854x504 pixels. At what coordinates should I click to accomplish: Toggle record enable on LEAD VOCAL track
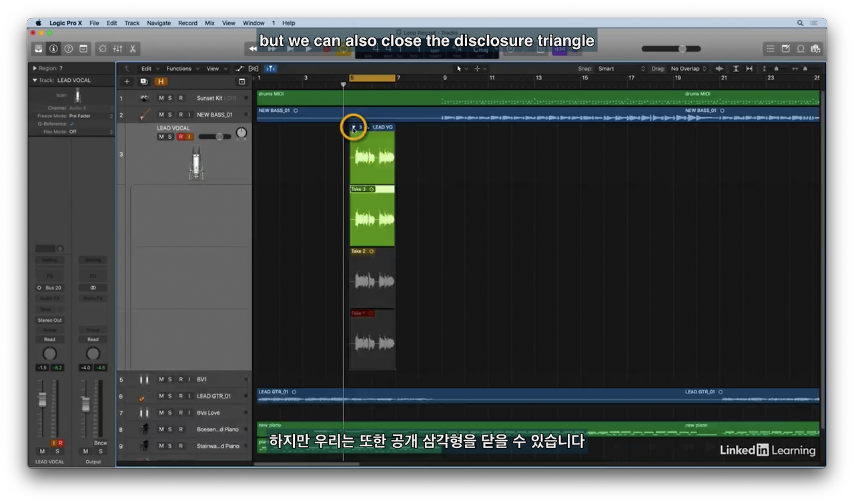click(180, 137)
